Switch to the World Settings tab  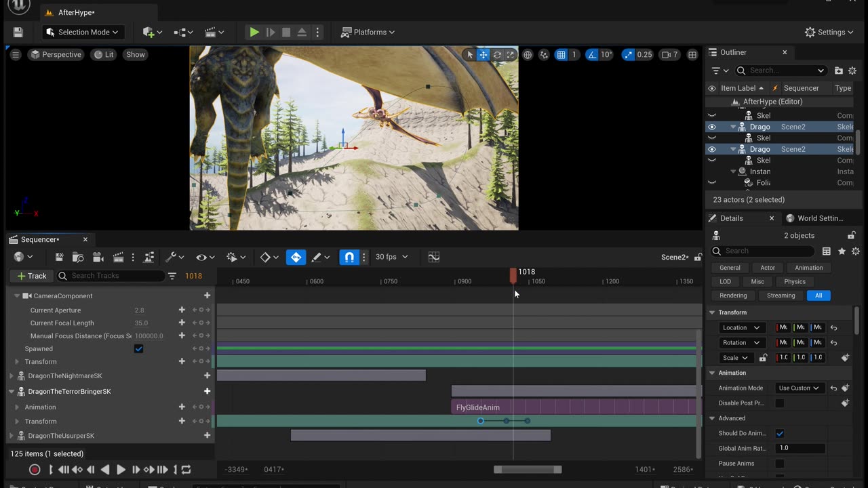[814, 218]
